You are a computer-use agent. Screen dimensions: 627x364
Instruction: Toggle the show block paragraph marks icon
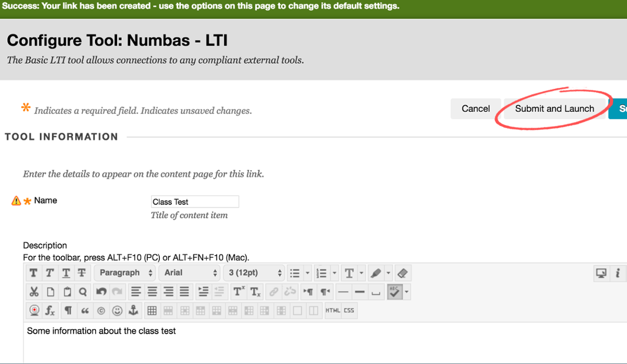[68, 311]
